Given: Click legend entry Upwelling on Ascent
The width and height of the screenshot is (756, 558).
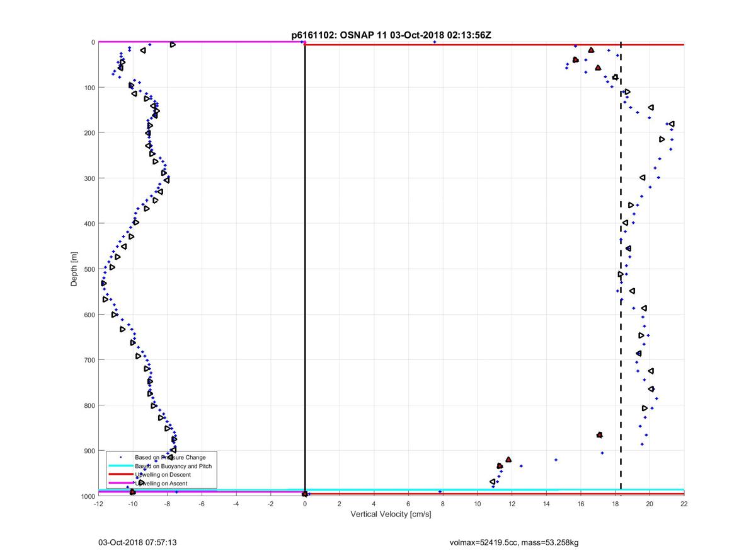Looking at the screenshot, I should pyautogui.click(x=161, y=484).
